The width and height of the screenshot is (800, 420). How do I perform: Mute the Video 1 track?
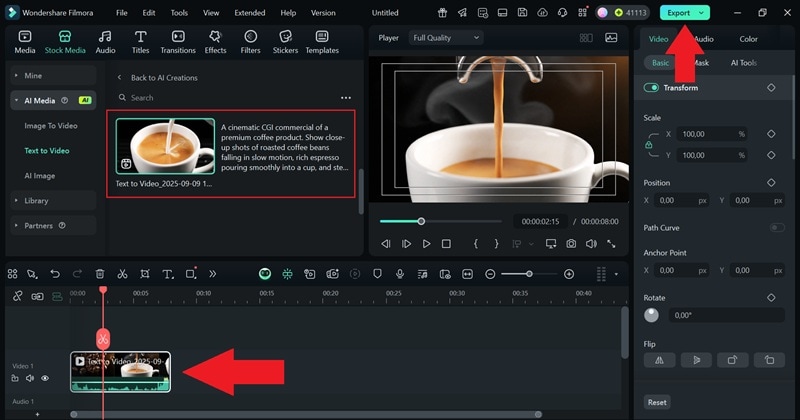(x=30, y=378)
